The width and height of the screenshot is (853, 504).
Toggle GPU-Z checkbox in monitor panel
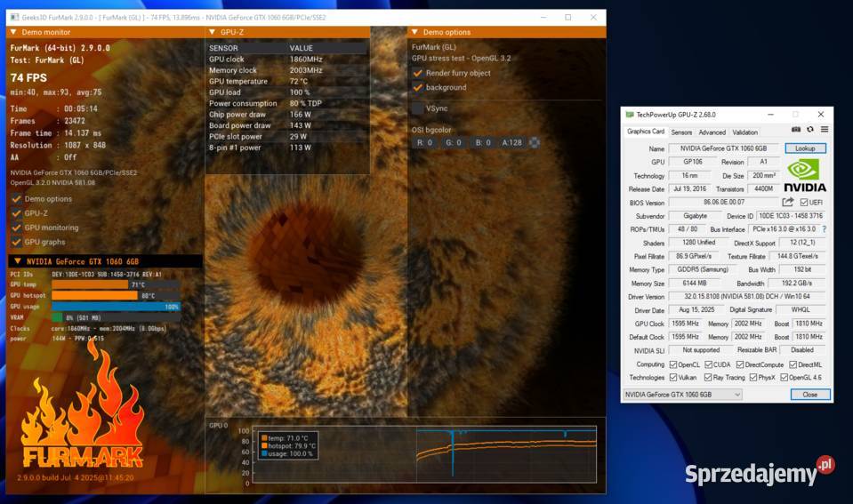16,213
